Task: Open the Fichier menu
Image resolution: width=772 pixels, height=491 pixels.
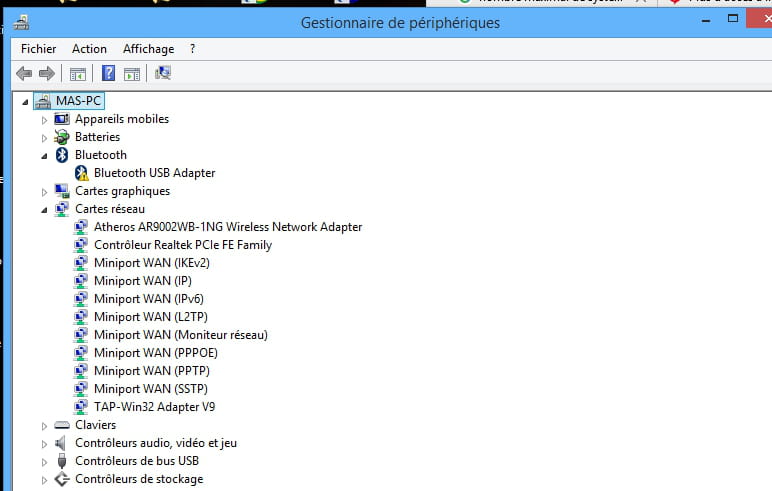Action: coord(38,49)
